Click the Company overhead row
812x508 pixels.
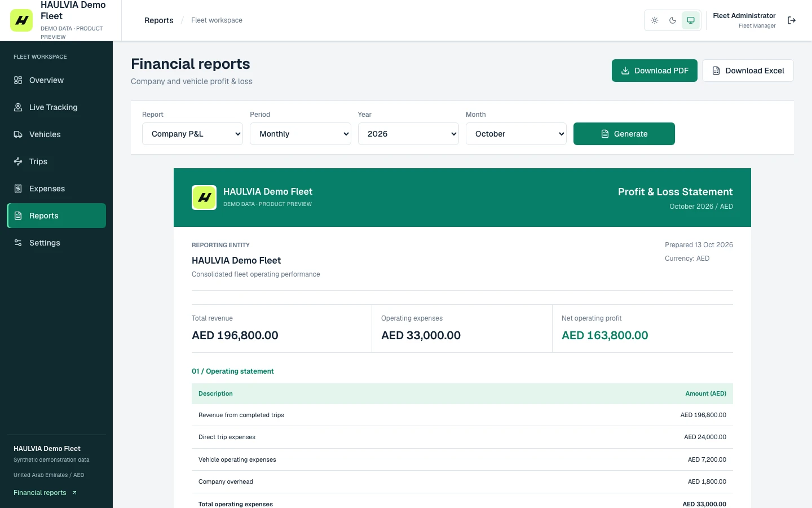click(462, 481)
